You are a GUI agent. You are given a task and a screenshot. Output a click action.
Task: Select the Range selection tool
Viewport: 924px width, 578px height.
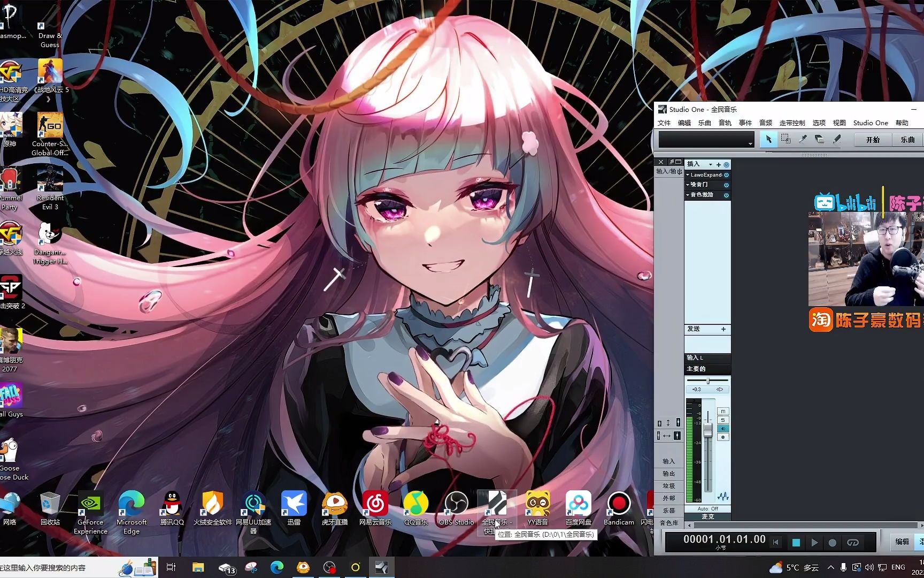(x=786, y=139)
